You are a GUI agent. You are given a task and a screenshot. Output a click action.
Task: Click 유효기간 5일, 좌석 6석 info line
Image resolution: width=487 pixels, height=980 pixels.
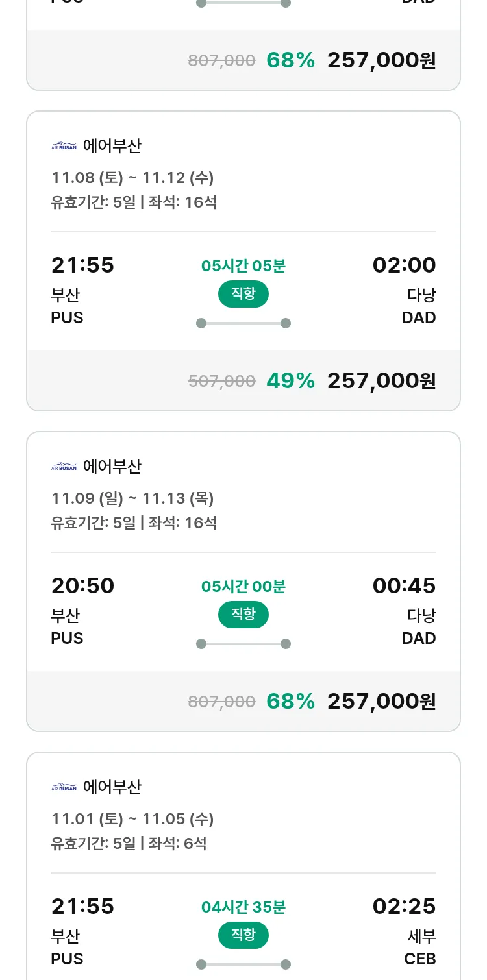coord(129,844)
